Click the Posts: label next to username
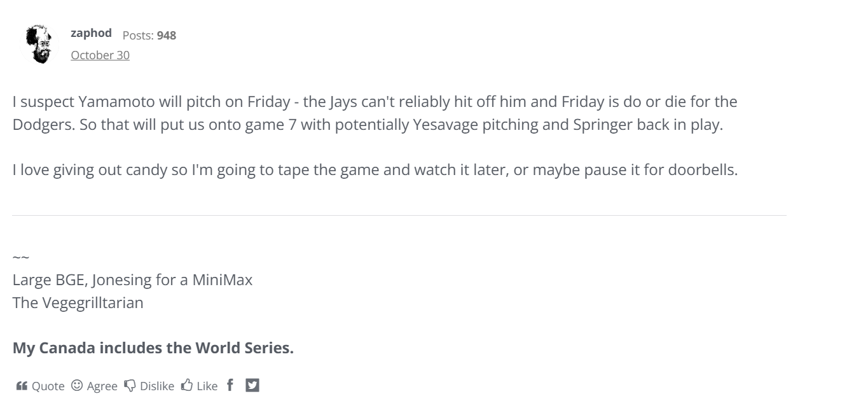This screenshot has height=394, width=868. tap(138, 36)
